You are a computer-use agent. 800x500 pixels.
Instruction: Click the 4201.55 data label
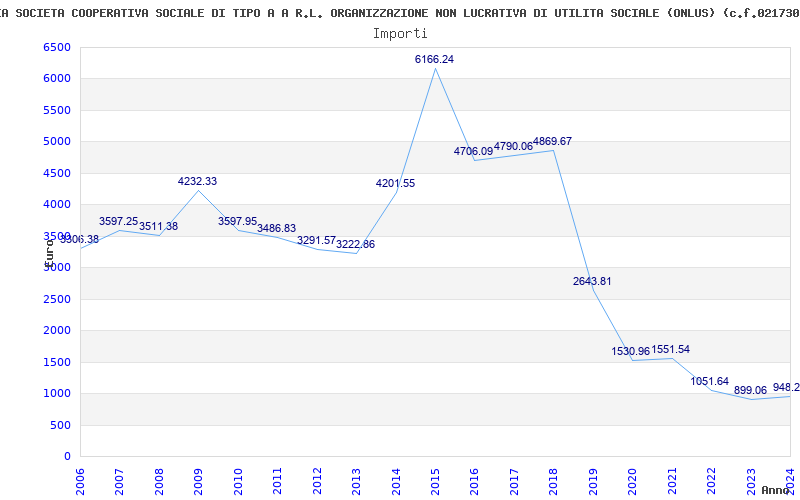(x=395, y=183)
